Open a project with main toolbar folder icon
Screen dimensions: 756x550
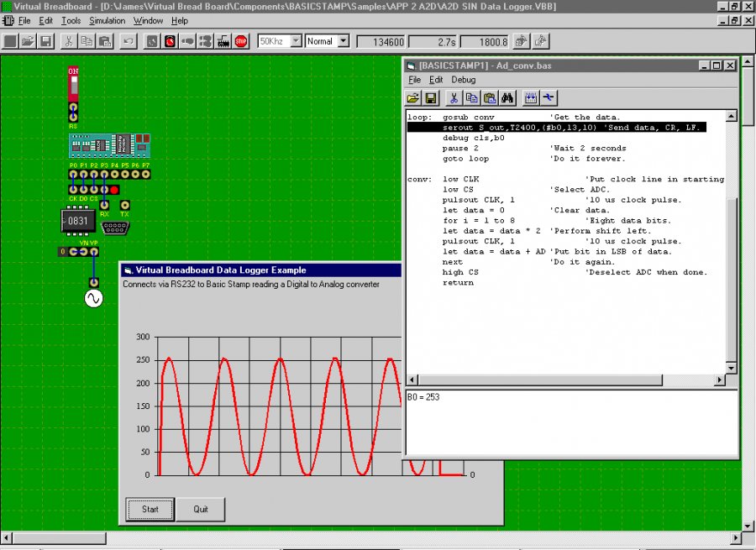[x=28, y=41]
